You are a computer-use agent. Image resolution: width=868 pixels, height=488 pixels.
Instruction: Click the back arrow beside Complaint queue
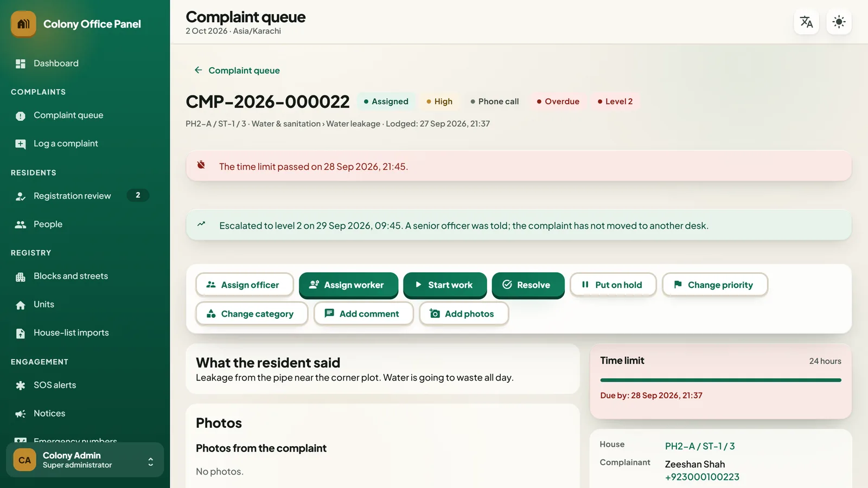(199, 70)
